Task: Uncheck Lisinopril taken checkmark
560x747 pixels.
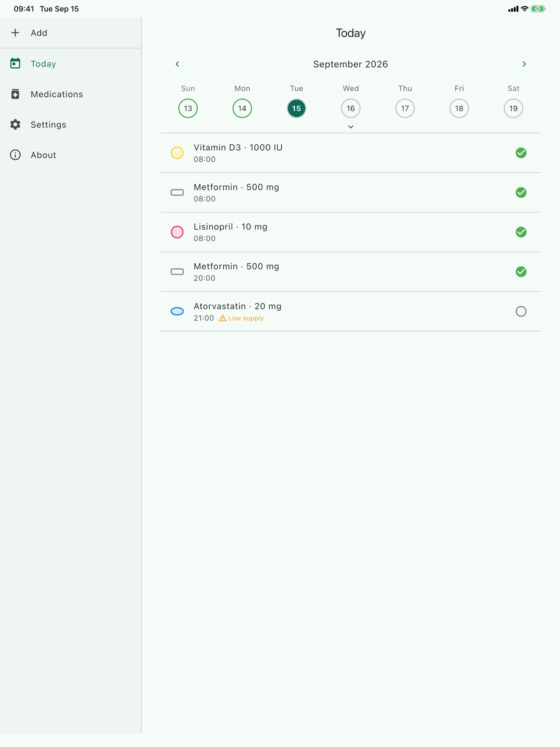Action: [x=521, y=232]
